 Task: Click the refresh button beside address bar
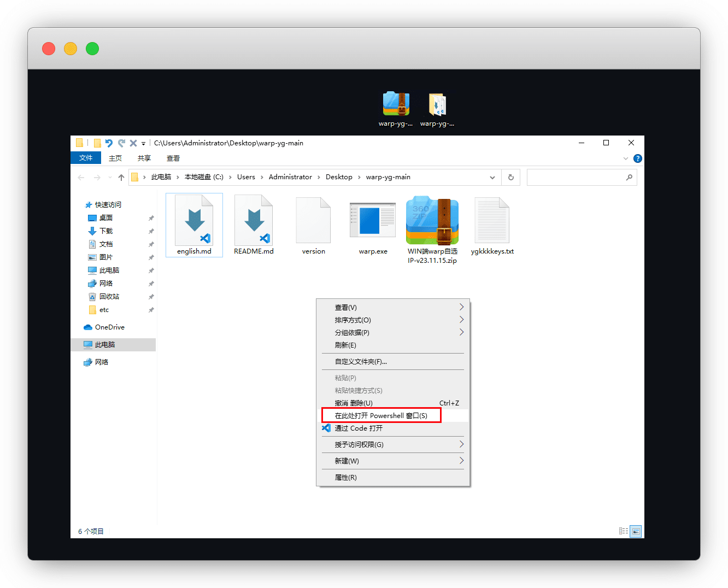(x=511, y=177)
